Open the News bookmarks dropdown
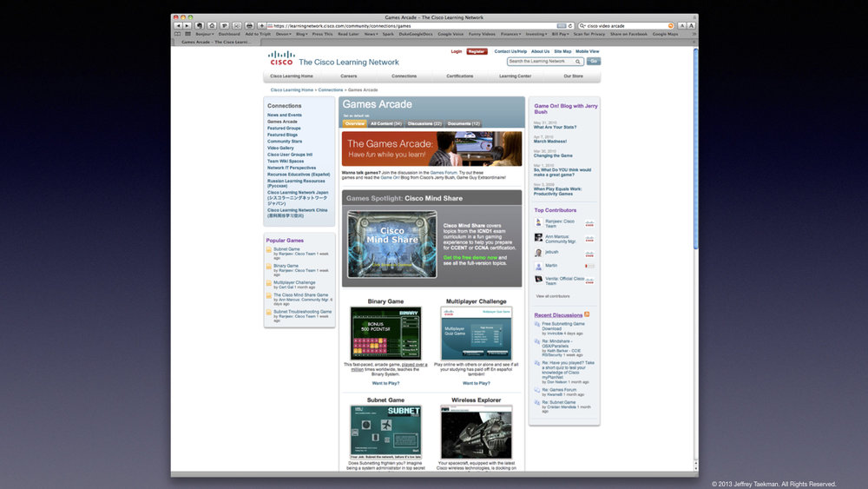Image resolution: width=868 pixels, height=489 pixels. 371,34
